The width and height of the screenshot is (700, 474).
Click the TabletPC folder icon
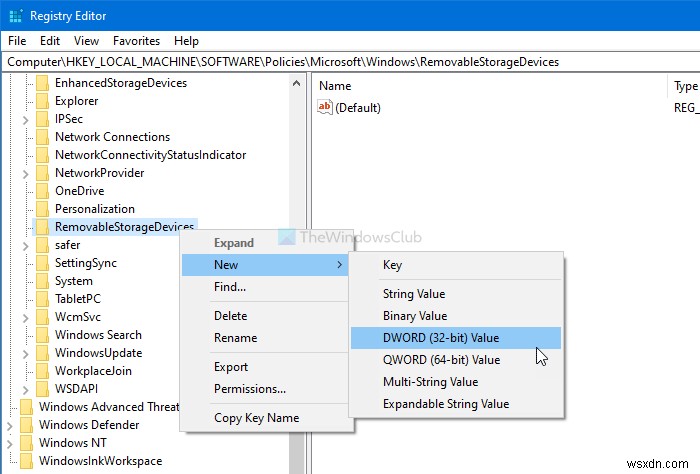click(x=42, y=299)
